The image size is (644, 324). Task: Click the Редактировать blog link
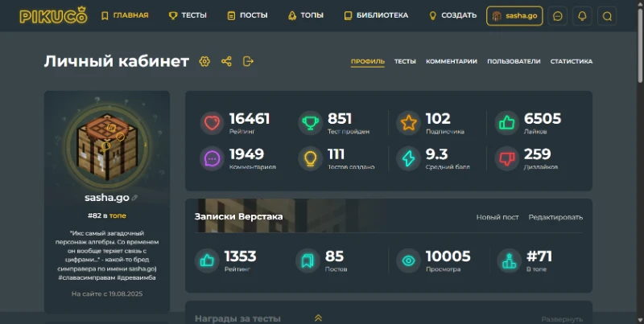point(555,217)
